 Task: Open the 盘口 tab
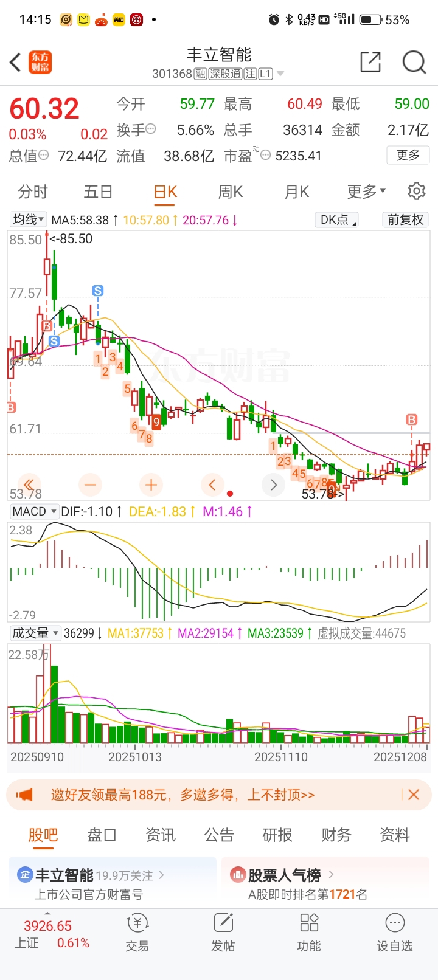pyautogui.click(x=102, y=835)
